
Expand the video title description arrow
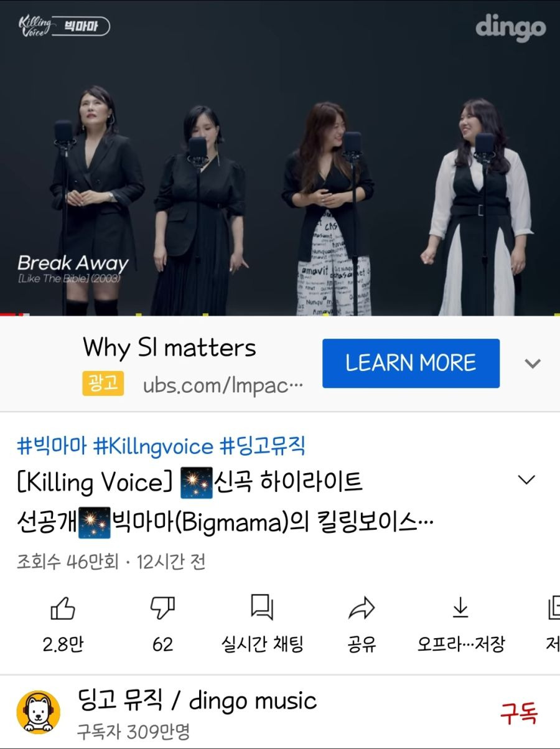[526, 480]
